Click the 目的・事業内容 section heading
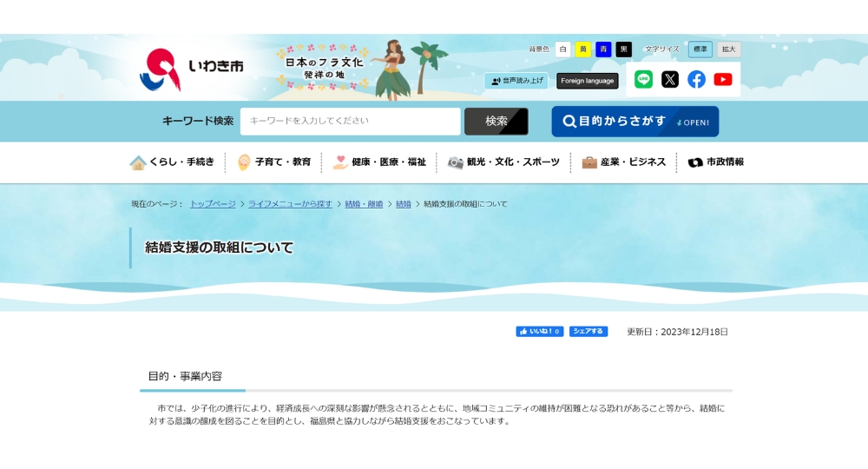 [185, 377]
